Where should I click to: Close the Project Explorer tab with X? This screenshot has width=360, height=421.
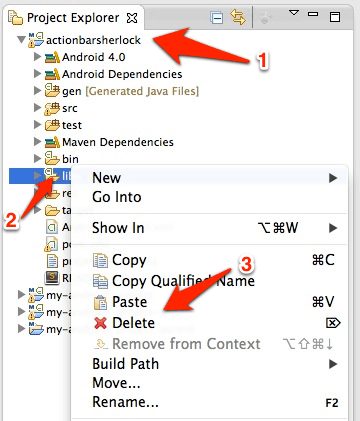pyautogui.click(x=132, y=18)
